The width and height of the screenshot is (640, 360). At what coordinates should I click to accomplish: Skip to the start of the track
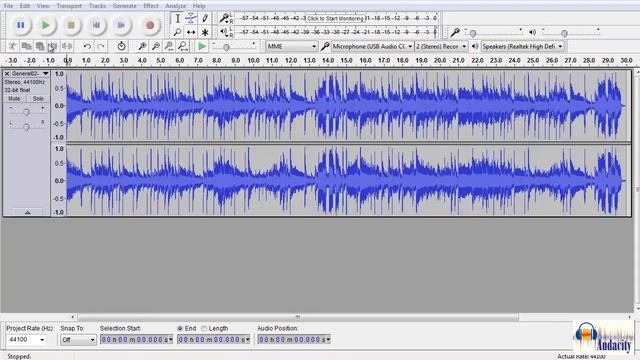coord(96,25)
